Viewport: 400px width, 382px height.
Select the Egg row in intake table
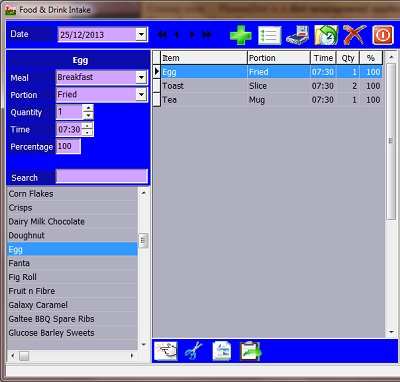[271, 72]
